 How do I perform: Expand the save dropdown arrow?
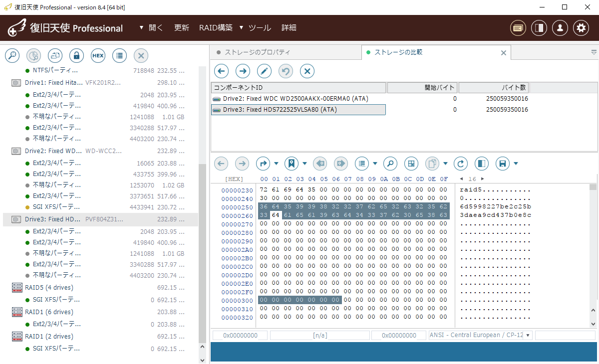pos(516,164)
